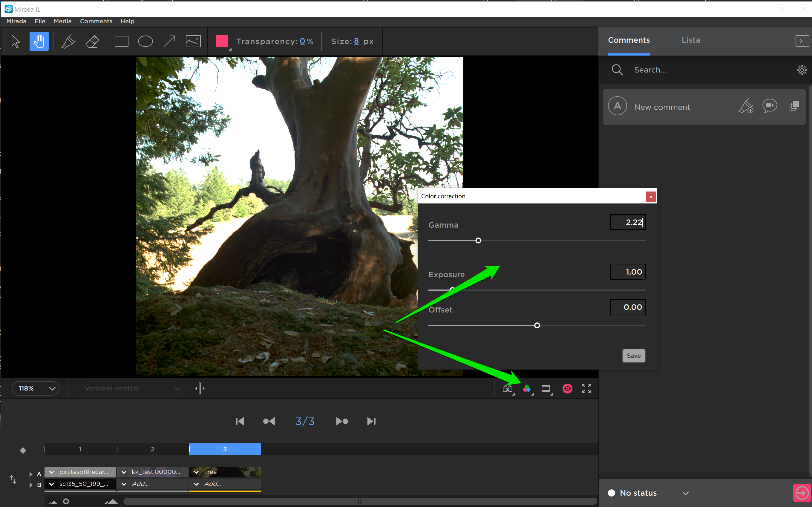The width and height of the screenshot is (812, 507).
Task: Click the Exposure value field
Action: pos(628,272)
